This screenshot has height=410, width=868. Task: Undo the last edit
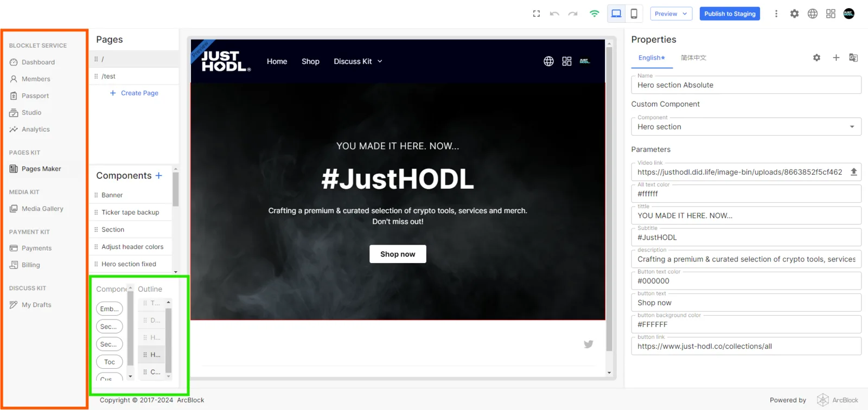tap(554, 14)
